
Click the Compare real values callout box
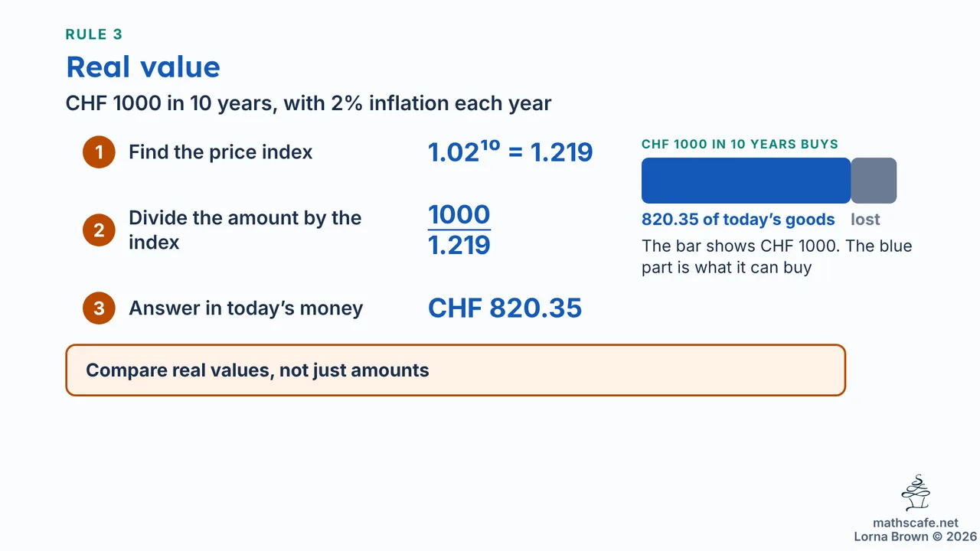pyautogui.click(x=456, y=370)
